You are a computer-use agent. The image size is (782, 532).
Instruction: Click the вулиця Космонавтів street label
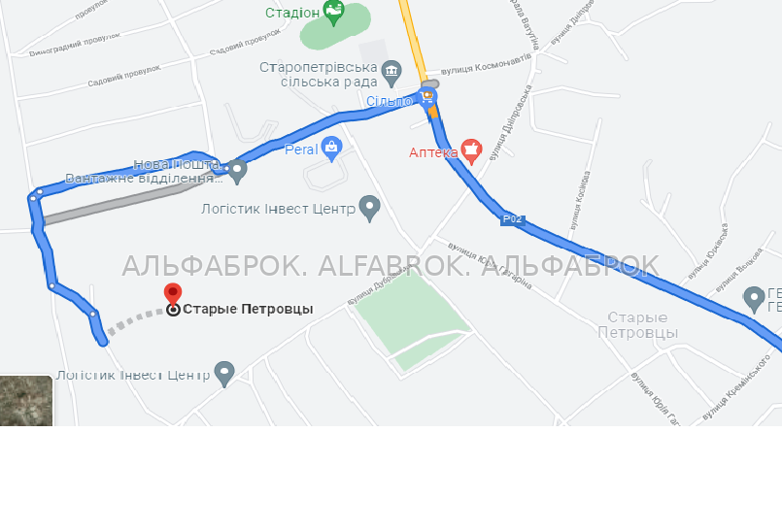click(487, 64)
